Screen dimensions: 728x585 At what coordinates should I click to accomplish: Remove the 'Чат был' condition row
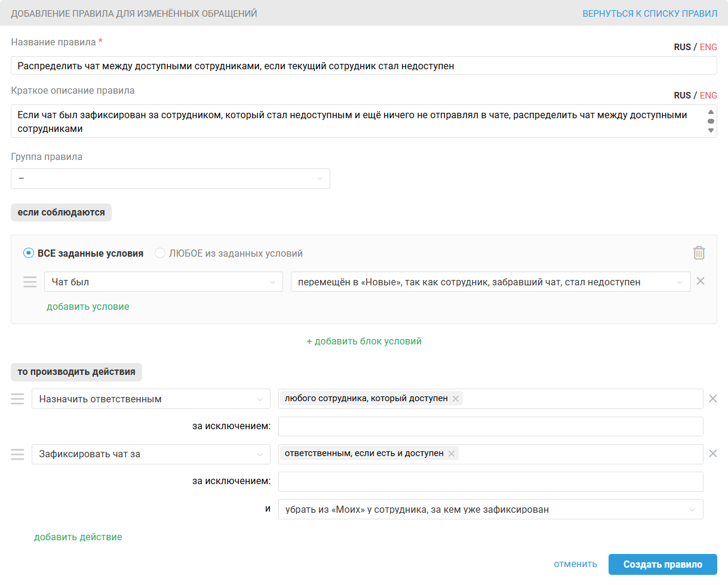tap(701, 281)
